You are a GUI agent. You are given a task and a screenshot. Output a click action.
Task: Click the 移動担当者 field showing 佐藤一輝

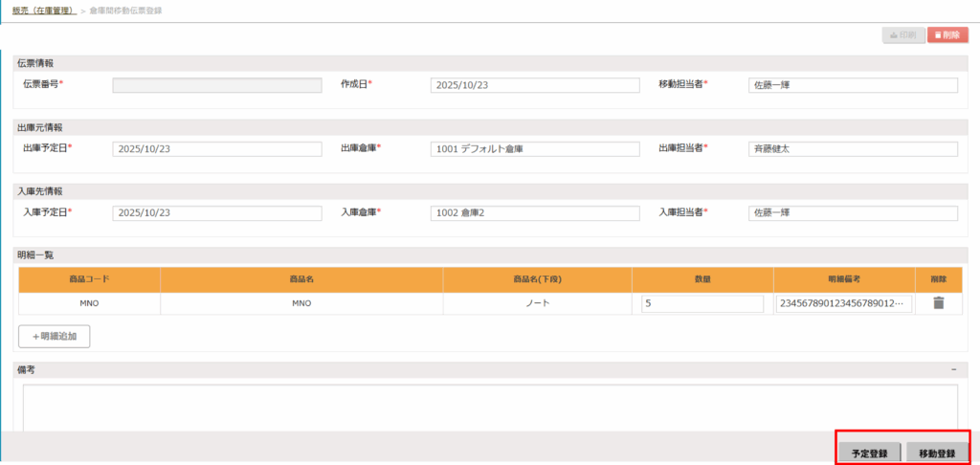coord(852,85)
